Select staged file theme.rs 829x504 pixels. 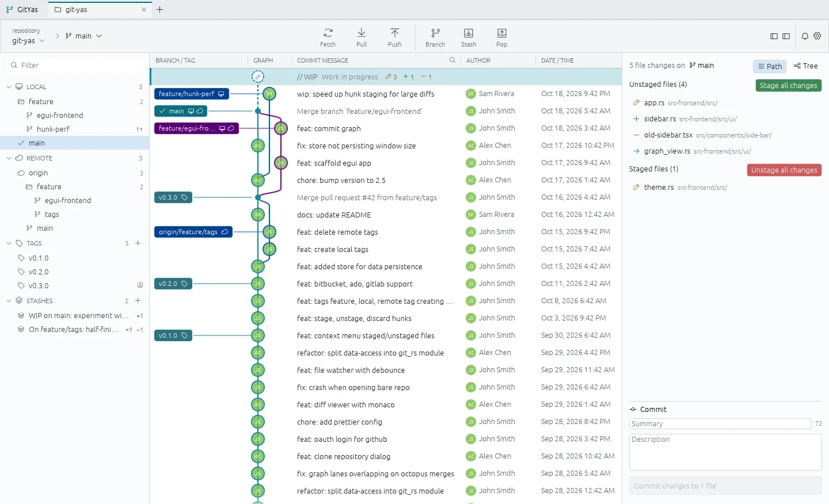(725, 188)
